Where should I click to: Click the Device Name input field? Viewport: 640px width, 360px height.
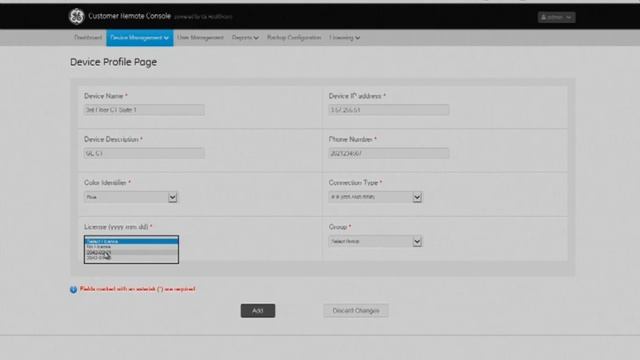pyautogui.click(x=144, y=110)
